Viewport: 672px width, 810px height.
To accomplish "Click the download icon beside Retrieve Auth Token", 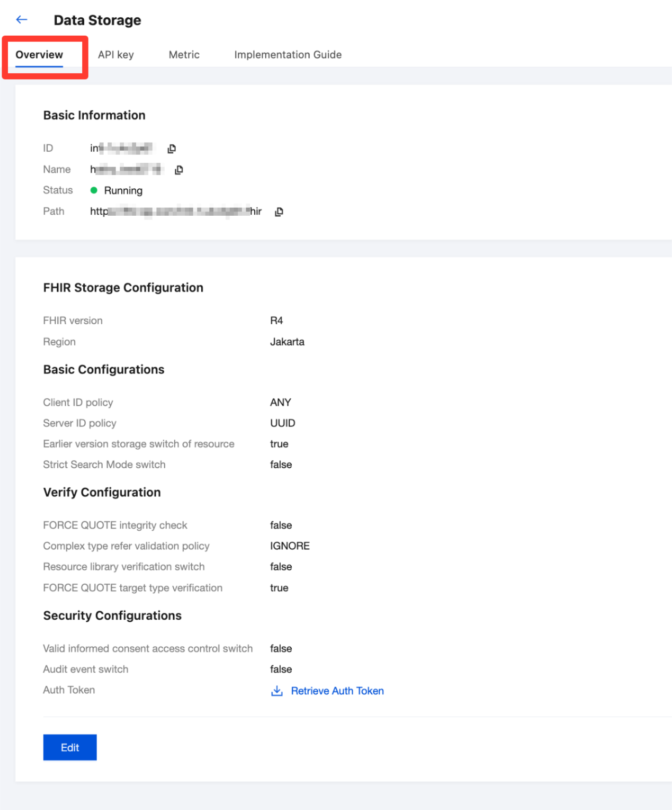I will 277,691.
